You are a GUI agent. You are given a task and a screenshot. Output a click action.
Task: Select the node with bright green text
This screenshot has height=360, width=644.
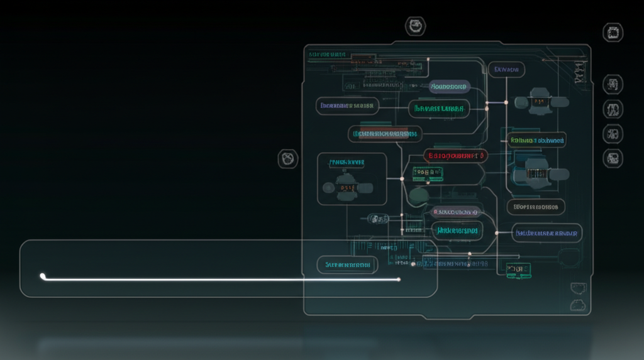(x=439, y=109)
